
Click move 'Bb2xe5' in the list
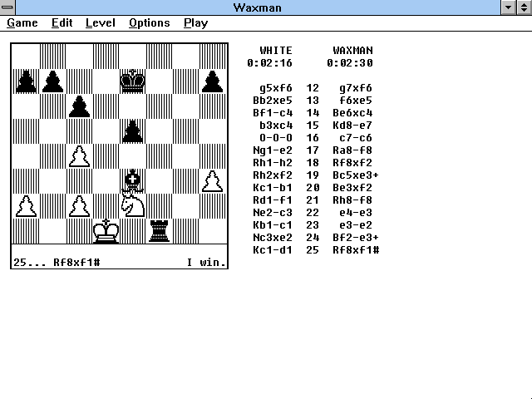(273, 101)
